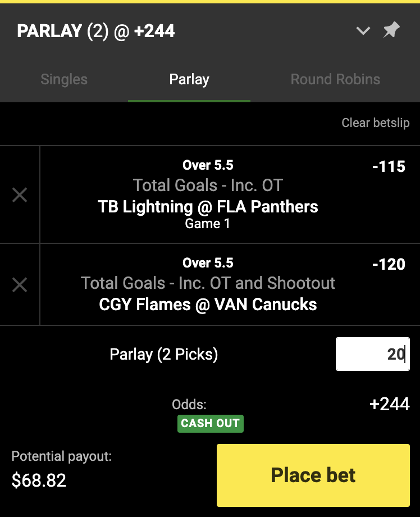Open the CGY Flames @ VAN Canucks matchup

[x=208, y=305]
